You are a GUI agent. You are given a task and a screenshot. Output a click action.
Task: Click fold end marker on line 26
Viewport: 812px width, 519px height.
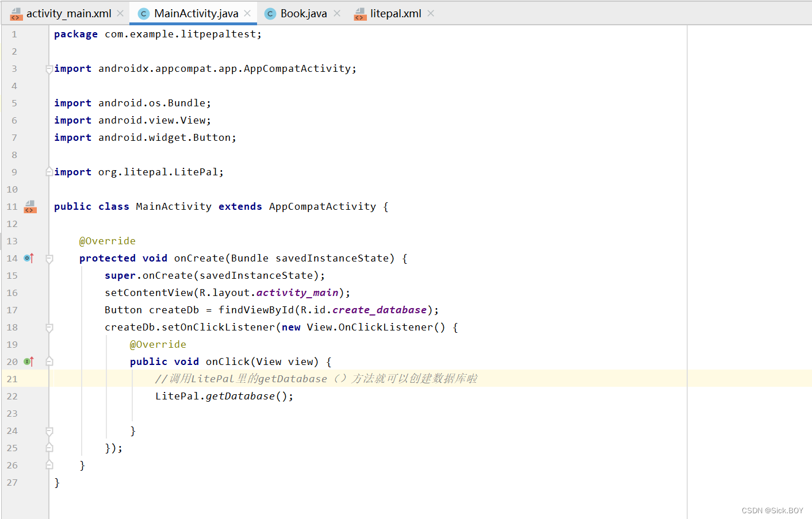[49, 465]
